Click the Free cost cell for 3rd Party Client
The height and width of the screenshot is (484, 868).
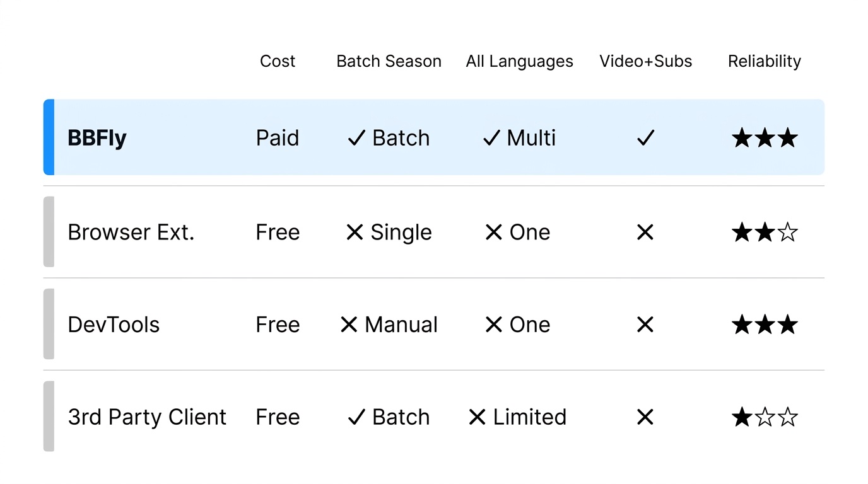pyautogui.click(x=278, y=417)
